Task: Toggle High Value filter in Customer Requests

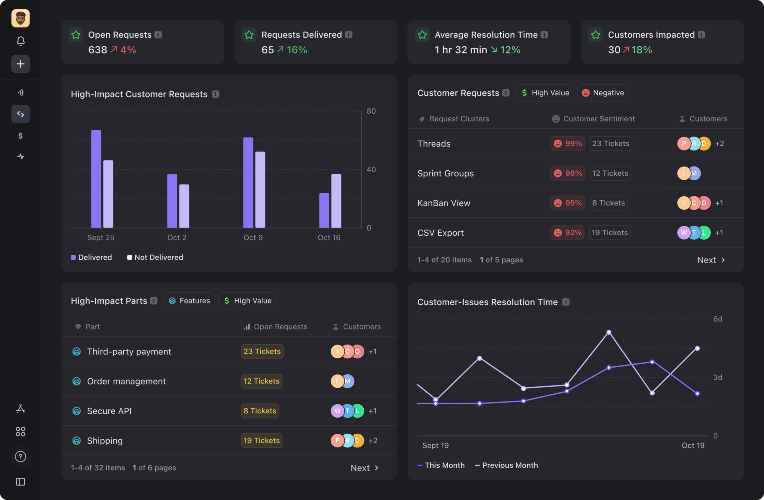Action: [x=545, y=93]
